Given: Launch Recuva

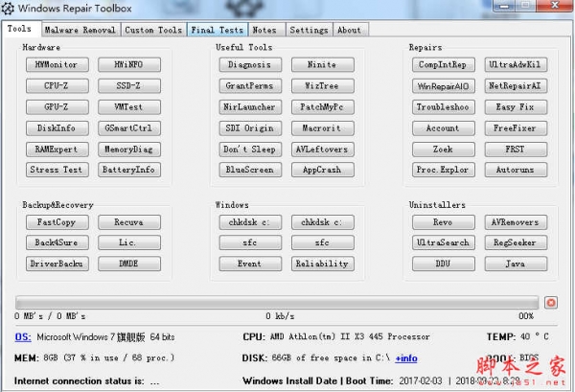Looking at the screenshot, I should click(129, 222).
